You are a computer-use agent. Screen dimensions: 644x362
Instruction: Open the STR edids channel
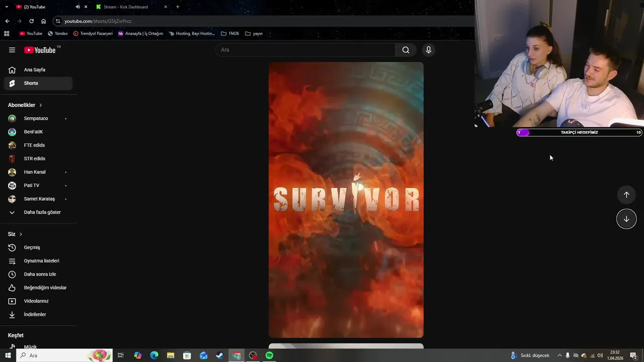(38, 158)
